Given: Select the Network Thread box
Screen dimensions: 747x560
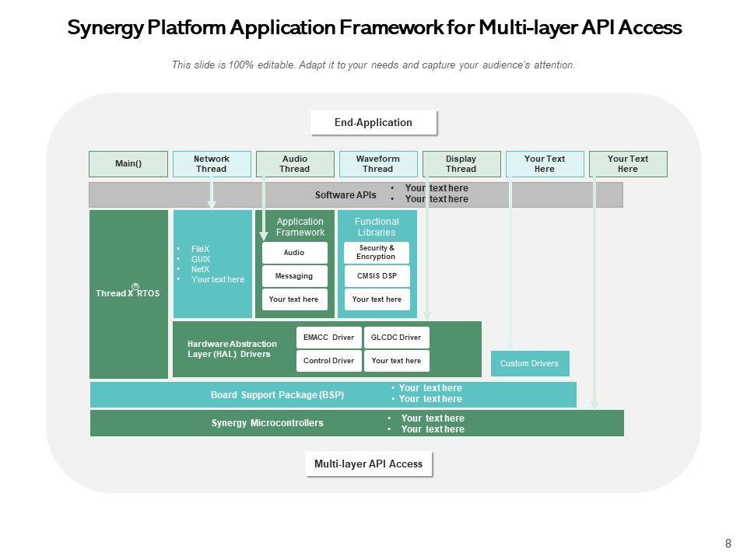Looking at the screenshot, I should (212, 164).
